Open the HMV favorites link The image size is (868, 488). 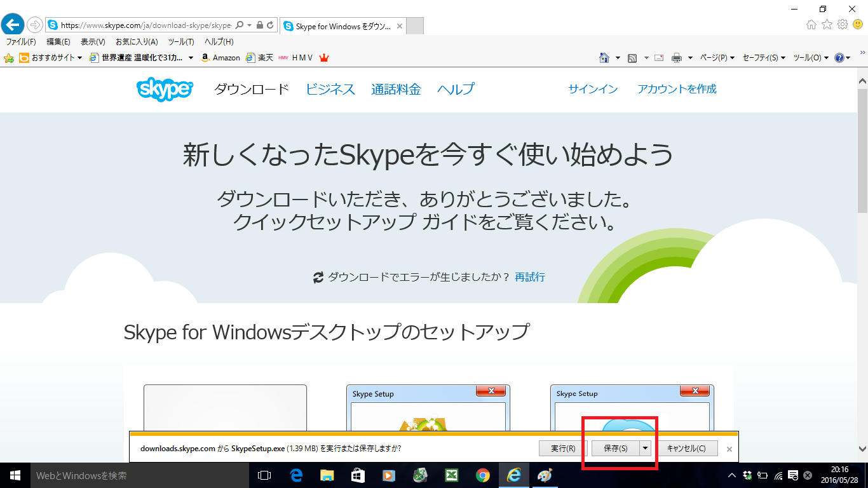tap(295, 58)
